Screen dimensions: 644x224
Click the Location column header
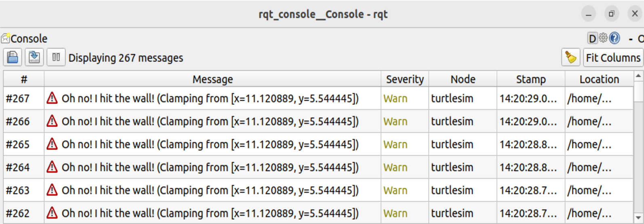coord(599,79)
